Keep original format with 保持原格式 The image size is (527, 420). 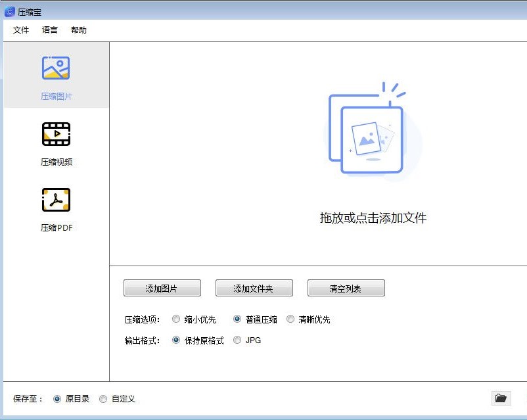(176, 340)
